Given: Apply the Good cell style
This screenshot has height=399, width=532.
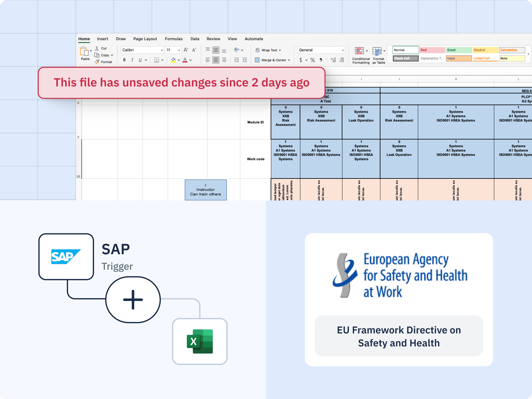Looking at the screenshot, I should 459,50.
